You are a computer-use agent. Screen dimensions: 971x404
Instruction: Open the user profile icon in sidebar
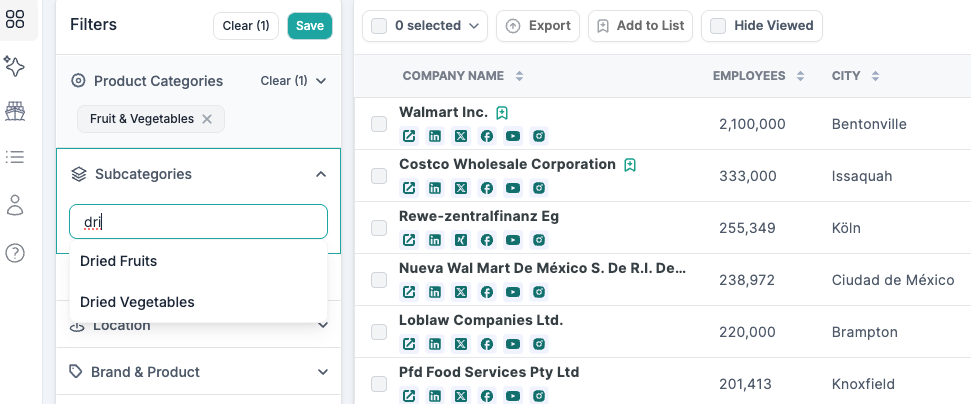click(x=15, y=205)
